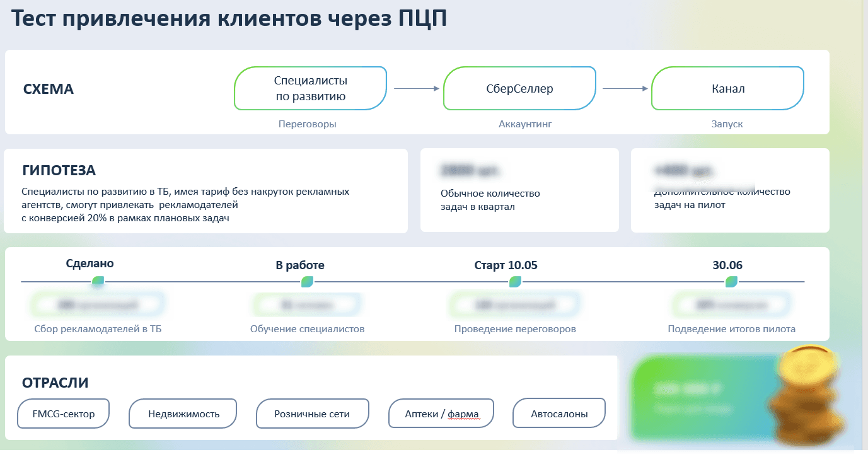
Task: Select the 'ГИПОТЕЗА' heading
Action: click(59, 170)
